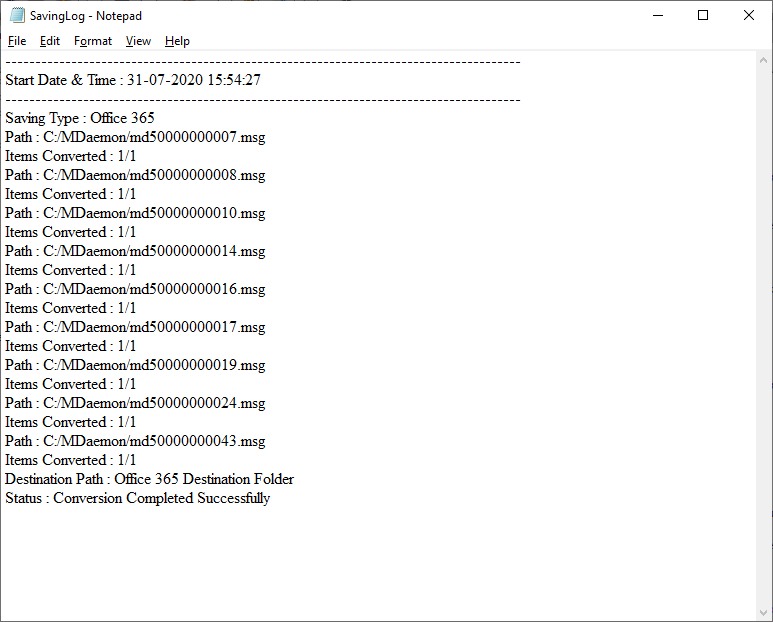Viewport: 773px width, 622px height.
Task: Click the scrollbar down arrow
Action: (764, 613)
